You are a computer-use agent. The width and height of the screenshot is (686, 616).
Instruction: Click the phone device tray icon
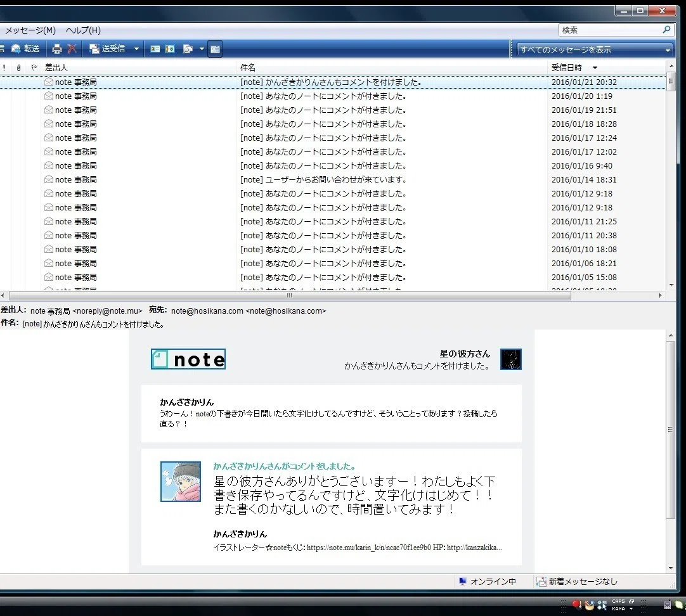(x=667, y=605)
